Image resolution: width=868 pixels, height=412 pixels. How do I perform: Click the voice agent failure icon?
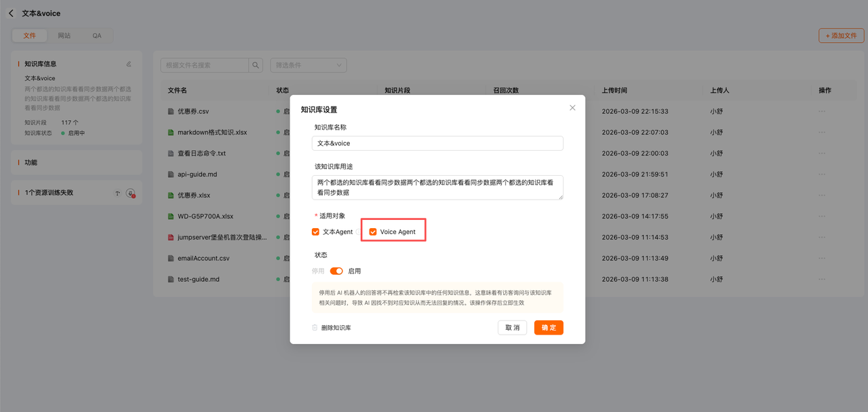[131, 193]
